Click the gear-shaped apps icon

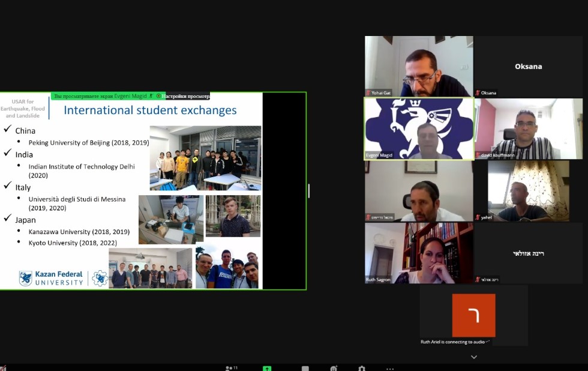click(361, 368)
